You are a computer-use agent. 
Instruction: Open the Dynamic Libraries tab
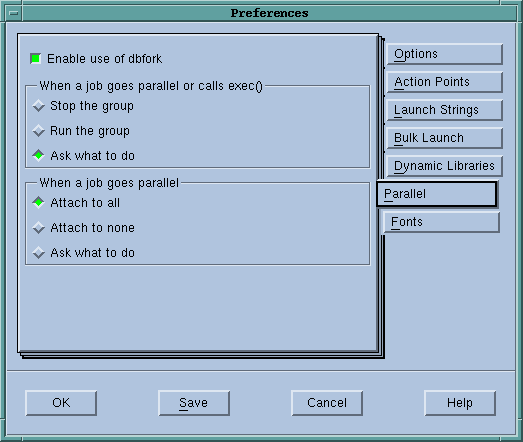(444, 166)
